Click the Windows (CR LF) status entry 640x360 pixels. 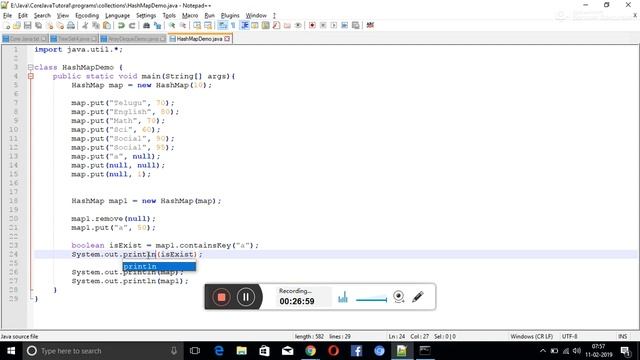point(531,336)
